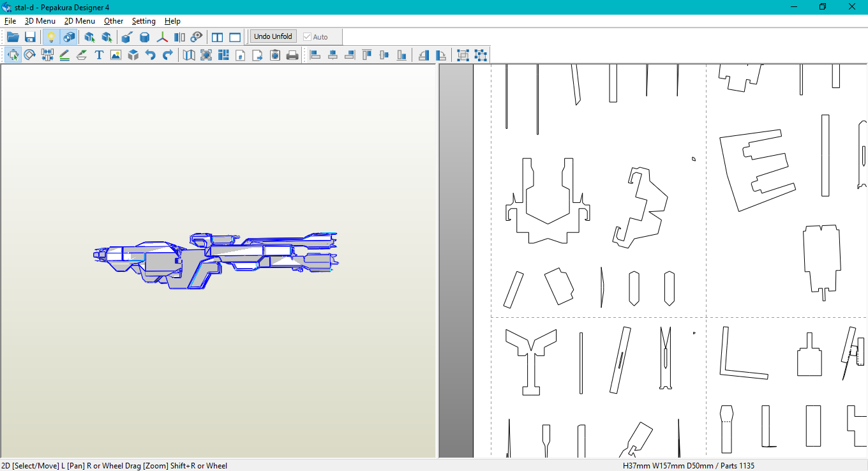
Task: Align parts to the left
Action: (315, 55)
